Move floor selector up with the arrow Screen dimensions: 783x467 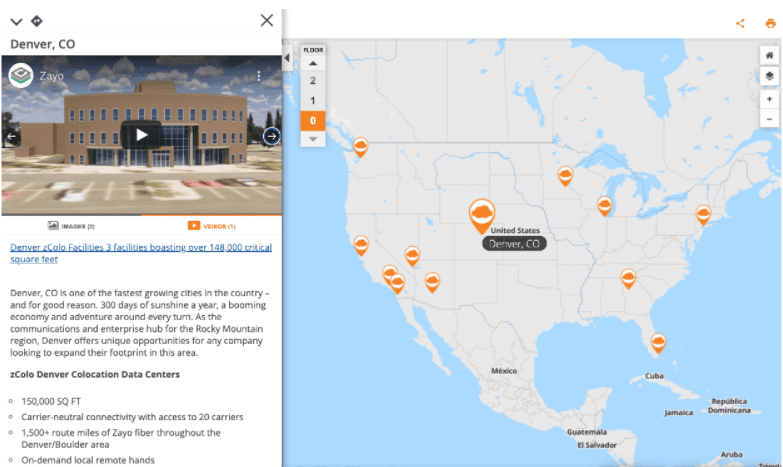point(313,63)
